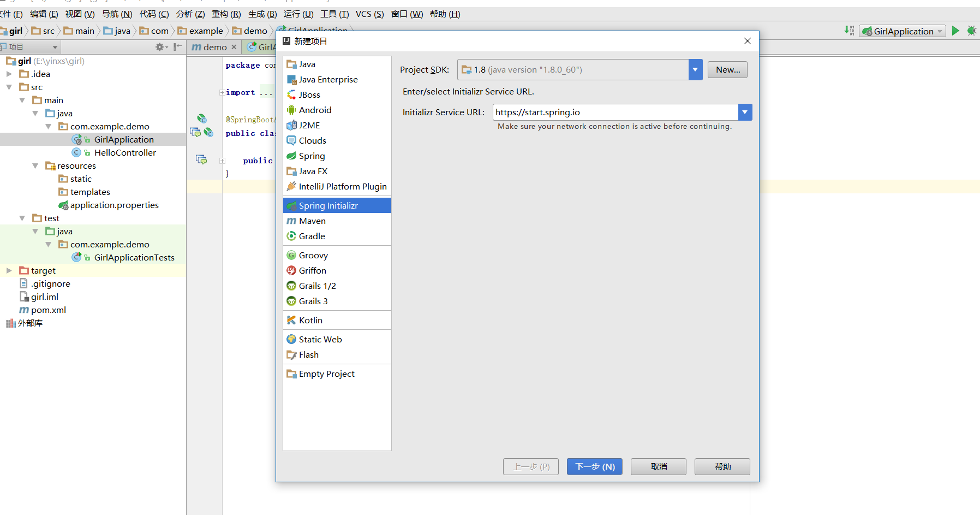Expand the target folder
The height and width of the screenshot is (515, 980).
click(9, 271)
